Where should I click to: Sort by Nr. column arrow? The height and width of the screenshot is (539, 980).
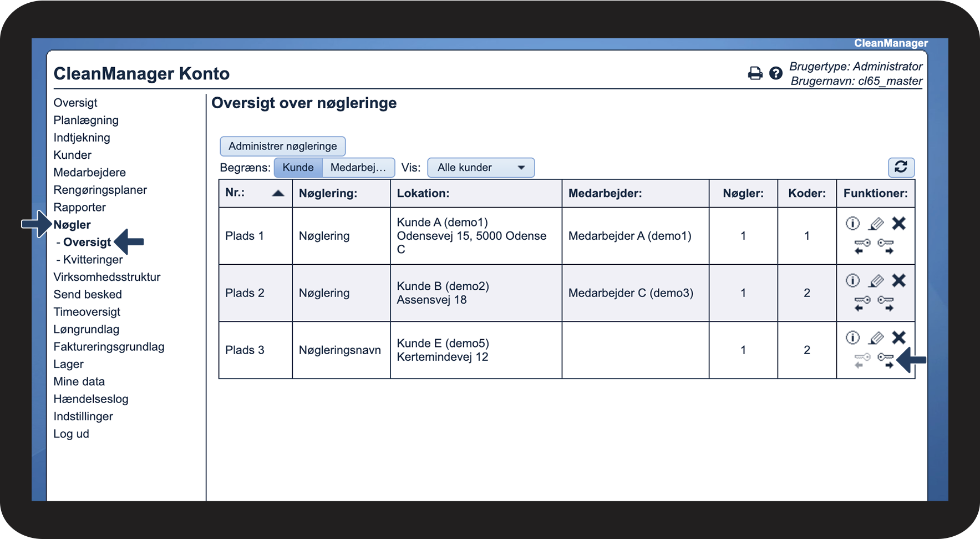(x=278, y=193)
